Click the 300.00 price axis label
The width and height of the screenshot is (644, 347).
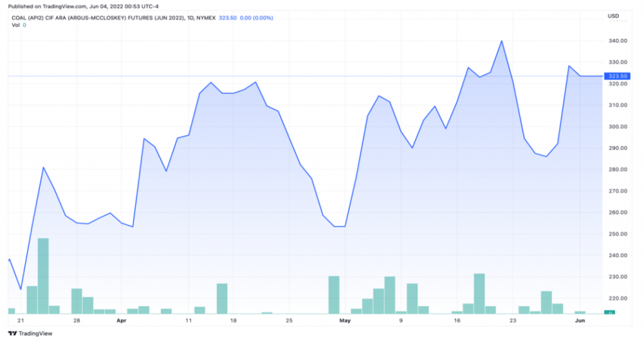(x=618, y=127)
